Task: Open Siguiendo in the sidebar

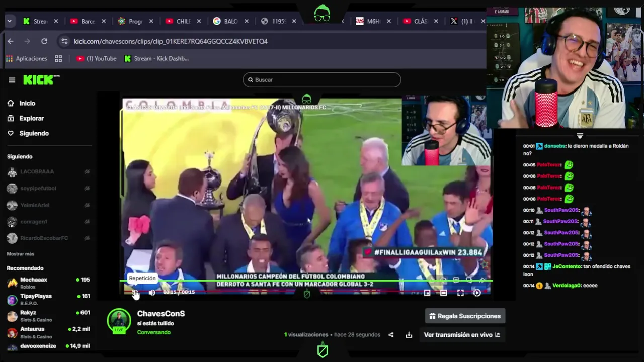Action: click(34, 133)
